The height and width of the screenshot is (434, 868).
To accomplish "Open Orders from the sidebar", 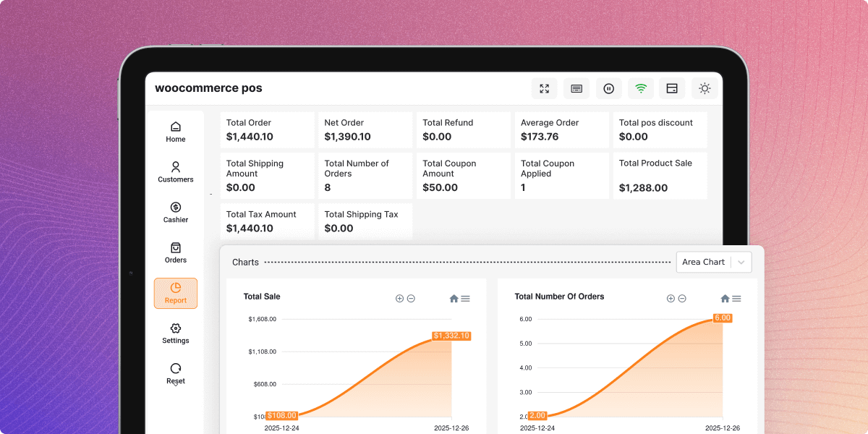I will click(x=176, y=253).
